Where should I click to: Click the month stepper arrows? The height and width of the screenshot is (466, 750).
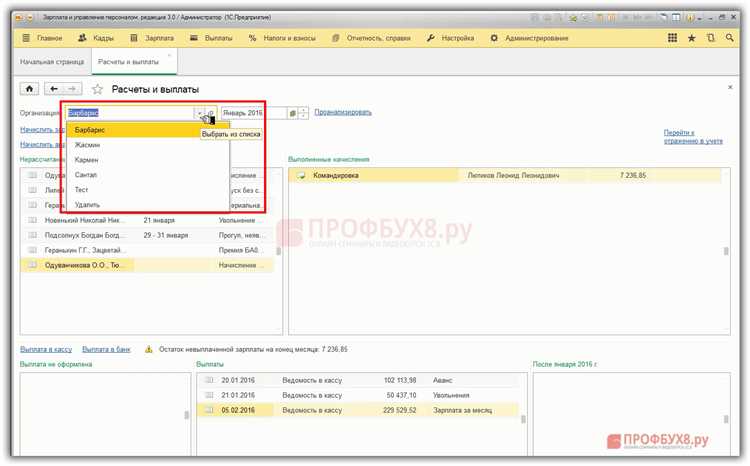(x=303, y=113)
